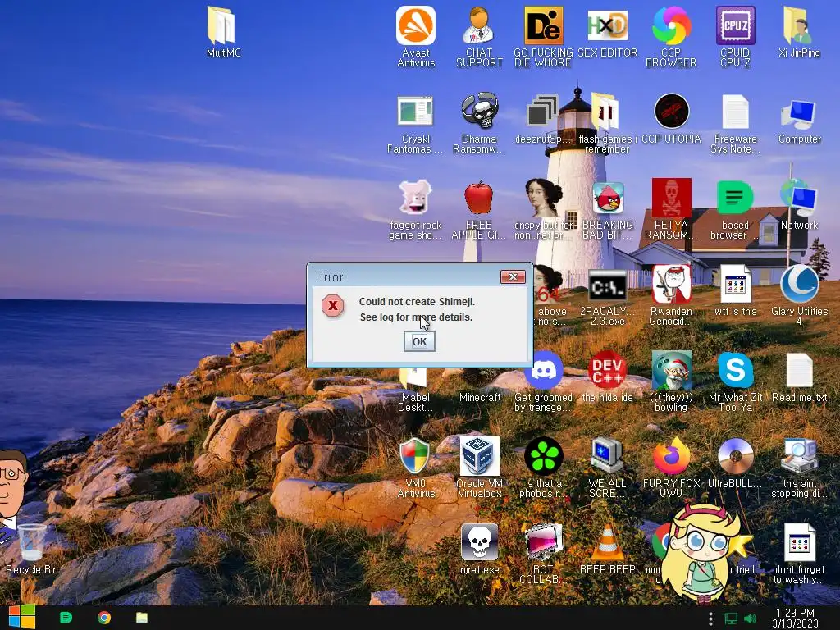
Task: Select the deeznutSp... icon
Action: (x=541, y=119)
